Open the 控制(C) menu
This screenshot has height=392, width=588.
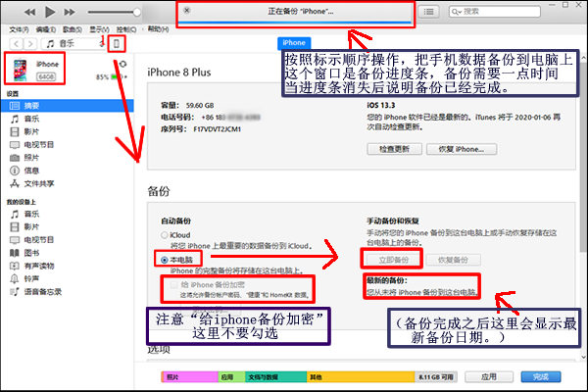point(126,29)
